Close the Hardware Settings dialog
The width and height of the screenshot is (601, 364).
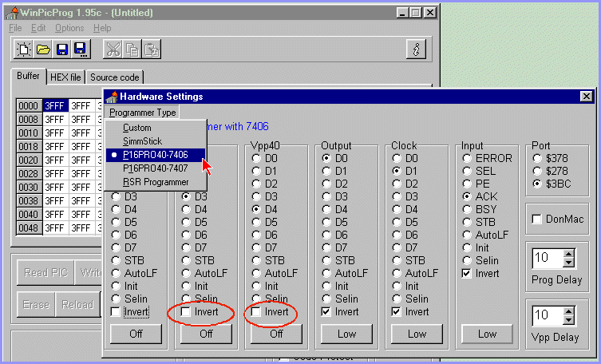coord(586,96)
